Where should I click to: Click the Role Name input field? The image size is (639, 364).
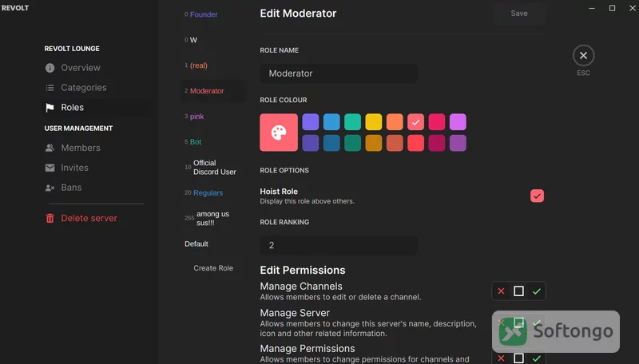click(338, 73)
